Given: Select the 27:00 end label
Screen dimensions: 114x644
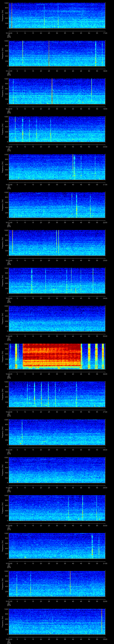Looking at the screenshot, I should [105, 412].
